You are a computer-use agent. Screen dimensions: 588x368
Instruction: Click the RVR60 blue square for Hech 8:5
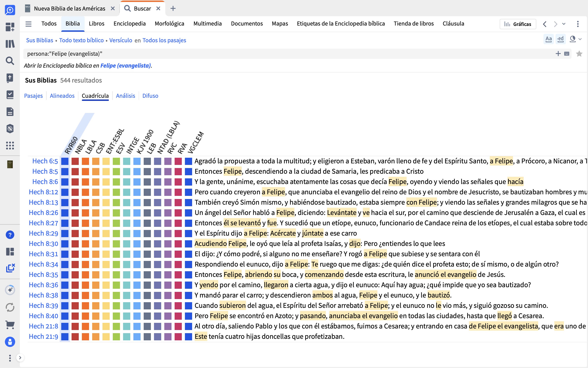pos(65,171)
